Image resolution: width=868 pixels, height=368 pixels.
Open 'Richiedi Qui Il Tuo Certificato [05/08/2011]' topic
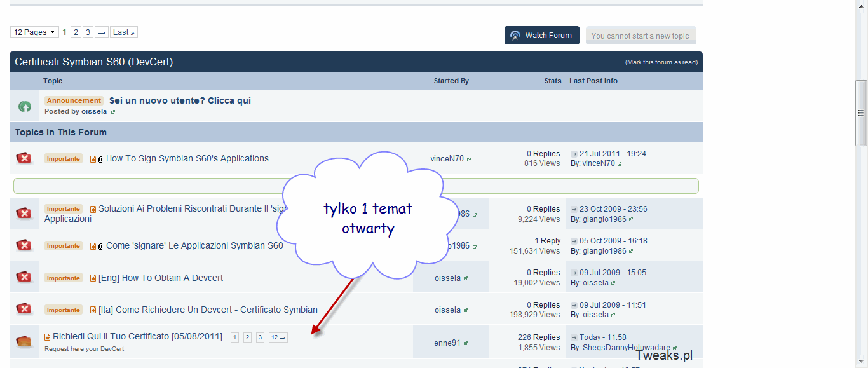click(x=137, y=336)
